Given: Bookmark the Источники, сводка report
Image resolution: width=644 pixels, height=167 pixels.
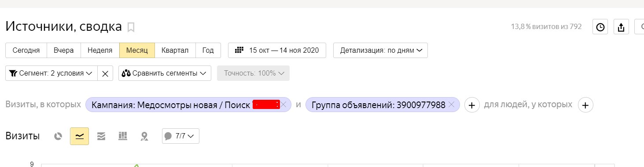Looking at the screenshot, I should pos(131,27).
